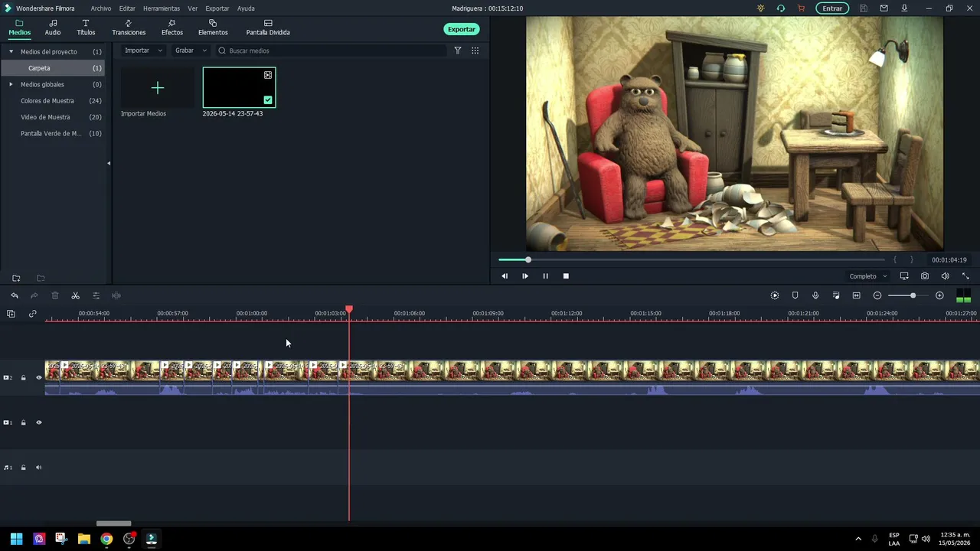Image resolution: width=980 pixels, height=551 pixels.
Task: Open the Grabar dropdown
Action: coord(190,51)
